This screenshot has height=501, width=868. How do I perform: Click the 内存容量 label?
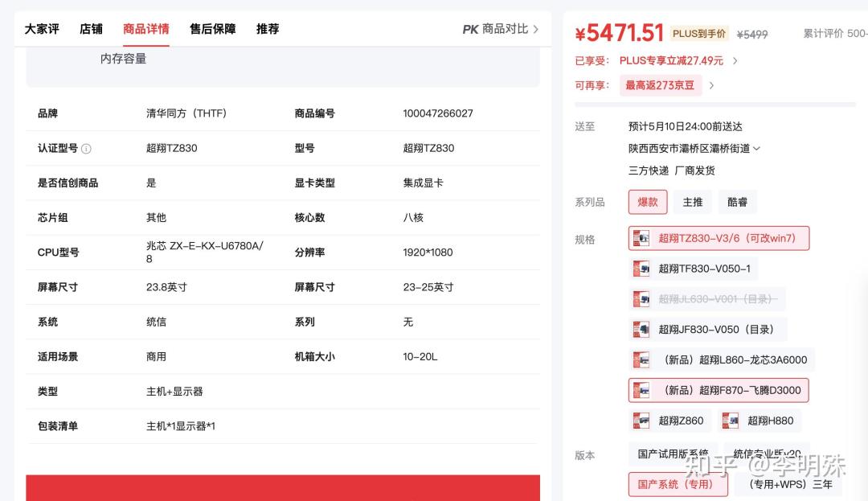[x=124, y=59]
